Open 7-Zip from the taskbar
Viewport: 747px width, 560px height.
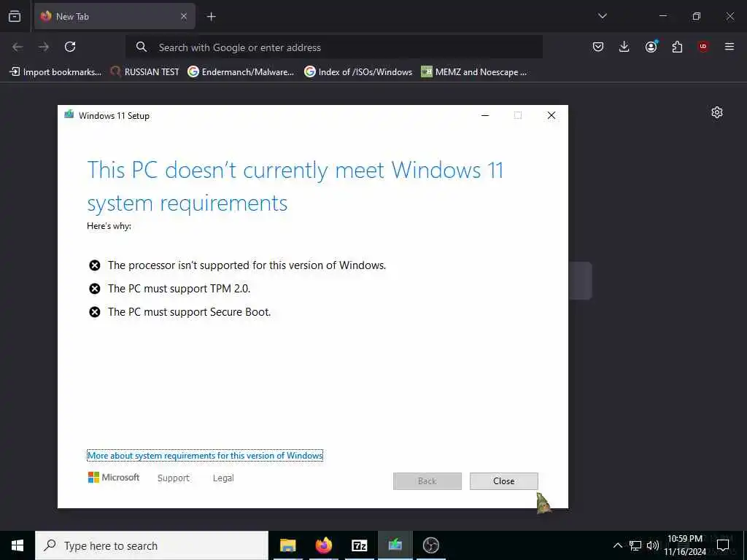pos(359,545)
